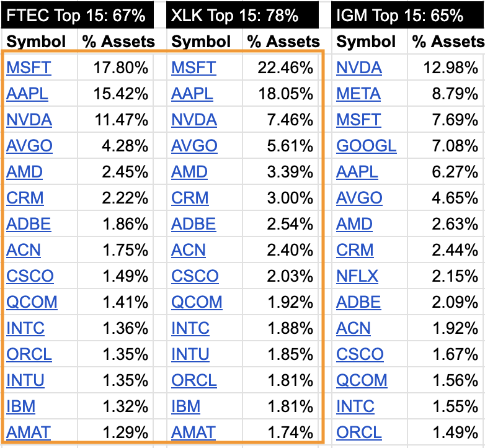Click the NVDA link under IGM
Screen dimensions: 485x448
359,68
